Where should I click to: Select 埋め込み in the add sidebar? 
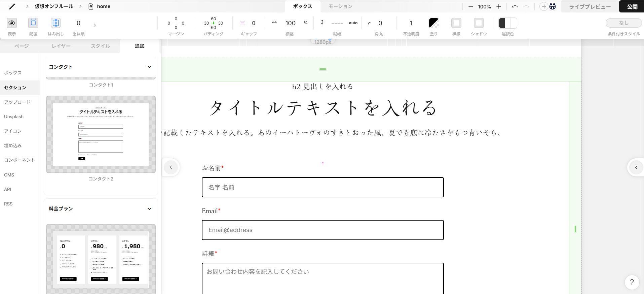click(x=13, y=145)
